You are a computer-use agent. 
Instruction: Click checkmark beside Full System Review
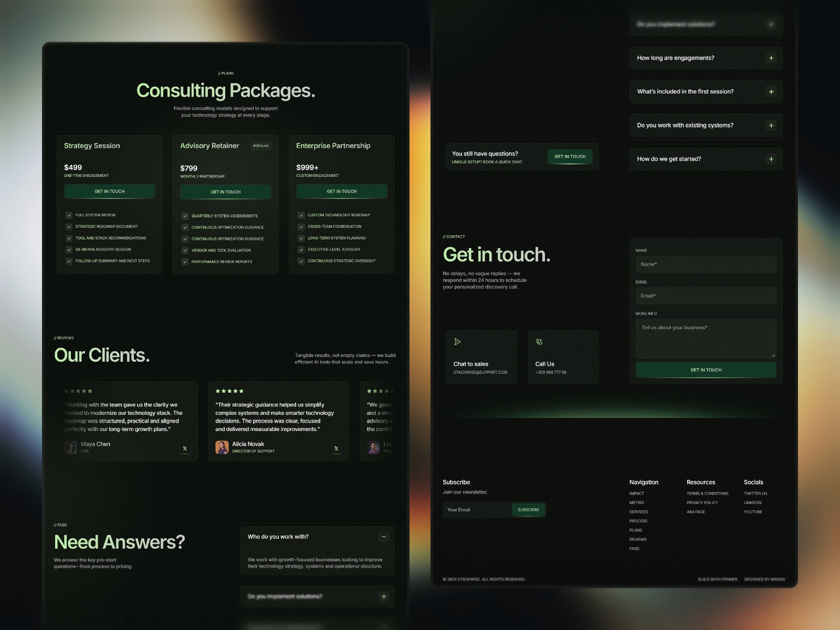coord(69,215)
